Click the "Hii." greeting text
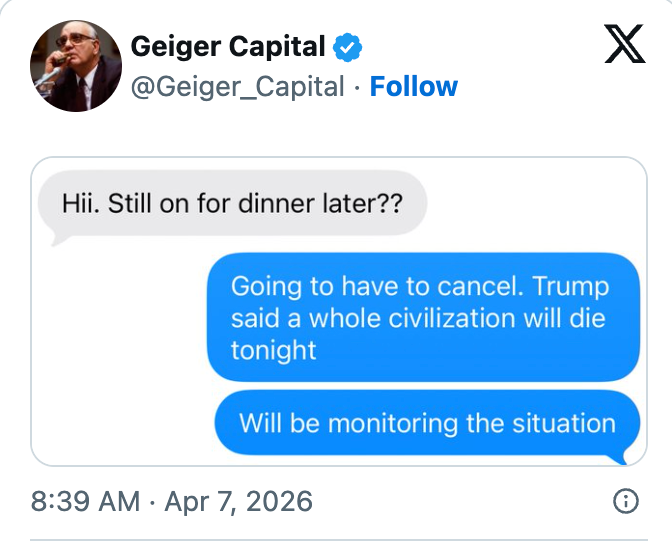672x545 pixels. (80, 203)
